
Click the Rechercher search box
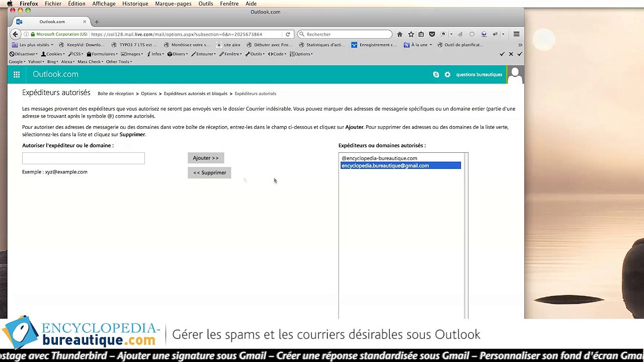[x=345, y=34]
